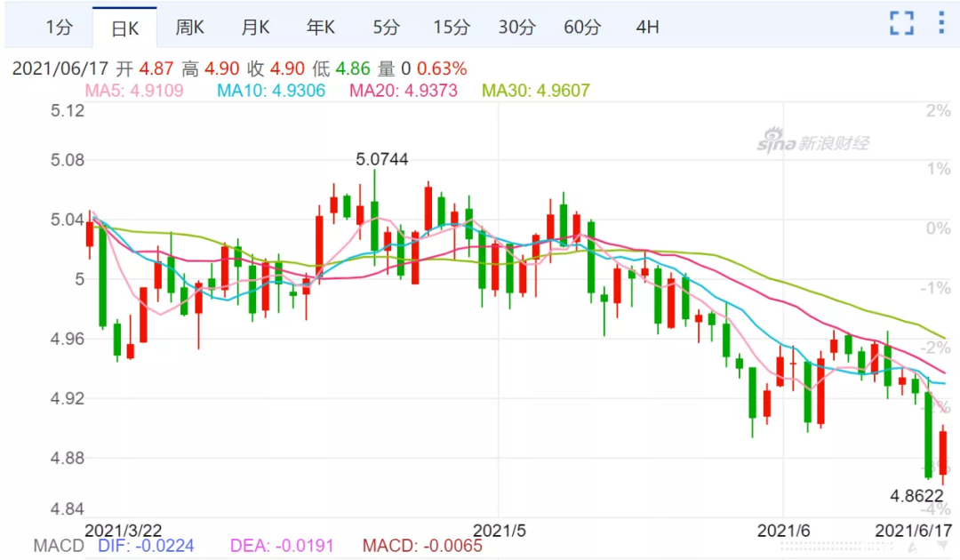This screenshot has width=960, height=560.
Task: Click the 5.0744 high price annotation
Action: tap(382, 159)
